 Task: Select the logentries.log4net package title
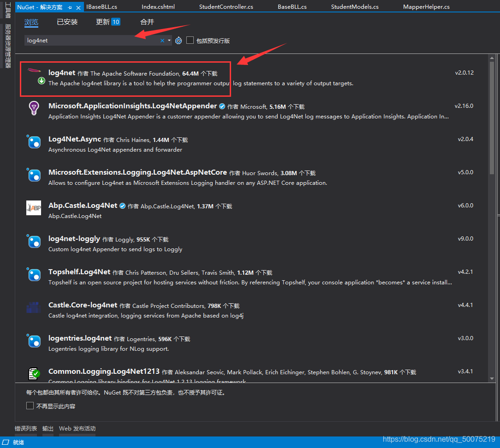click(80, 338)
